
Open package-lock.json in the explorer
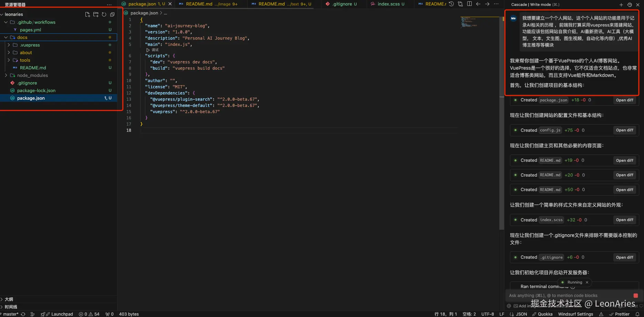tap(36, 90)
